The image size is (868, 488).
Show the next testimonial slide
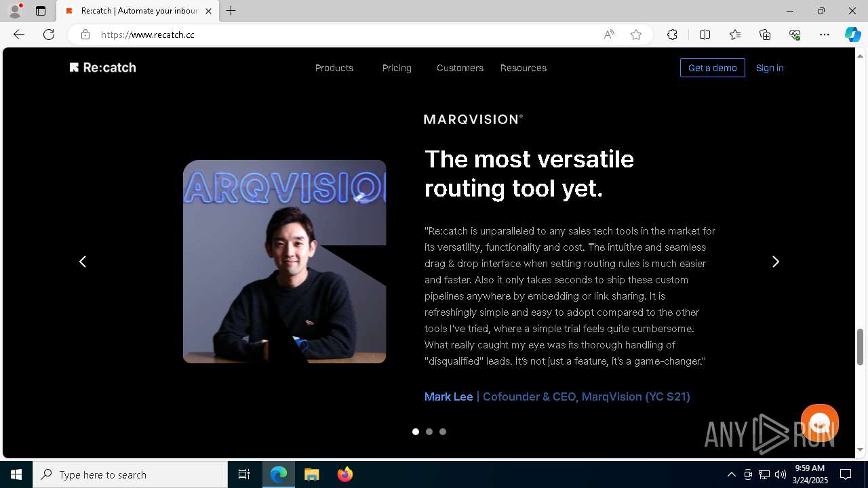click(776, 262)
